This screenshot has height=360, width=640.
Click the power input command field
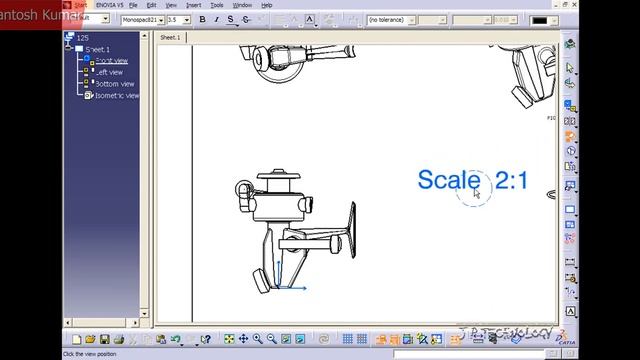pyautogui.click(x=469, y=354)
